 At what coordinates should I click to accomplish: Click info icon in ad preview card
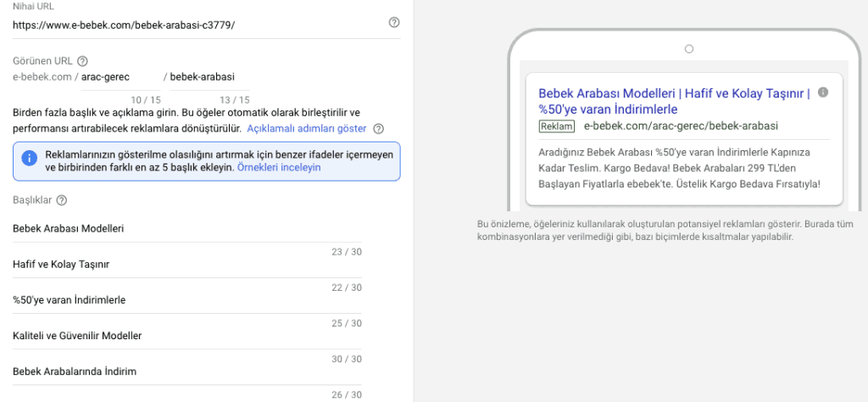[x=823, y=92]
